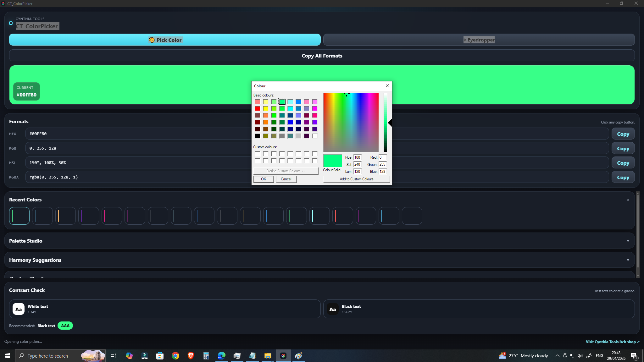Click the taskbar search box
Screen dimensions: 644x362
click(x=60, y=356)
